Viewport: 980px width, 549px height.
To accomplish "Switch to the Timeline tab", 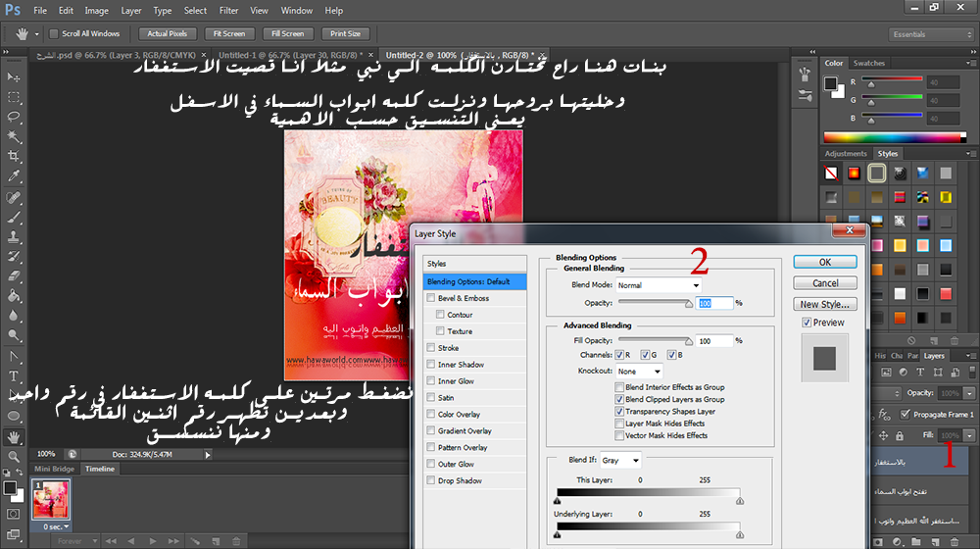I will (99, 470).
